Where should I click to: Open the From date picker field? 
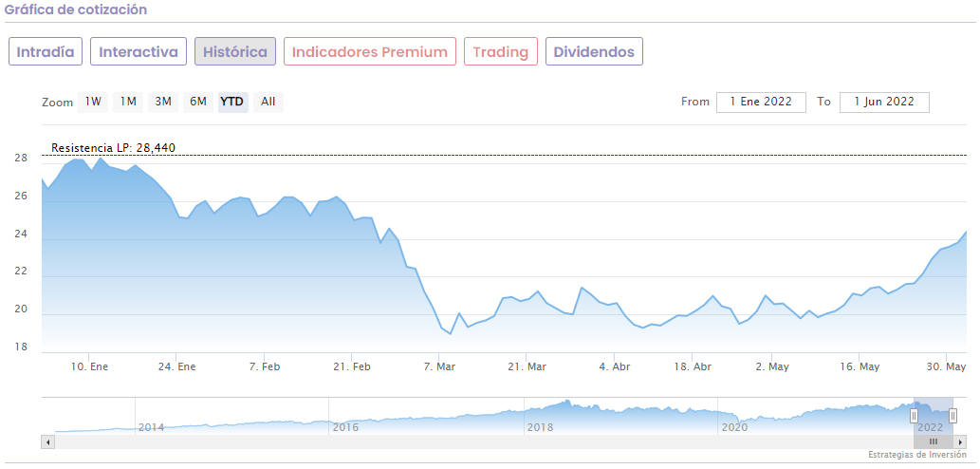tap(761, 102)
